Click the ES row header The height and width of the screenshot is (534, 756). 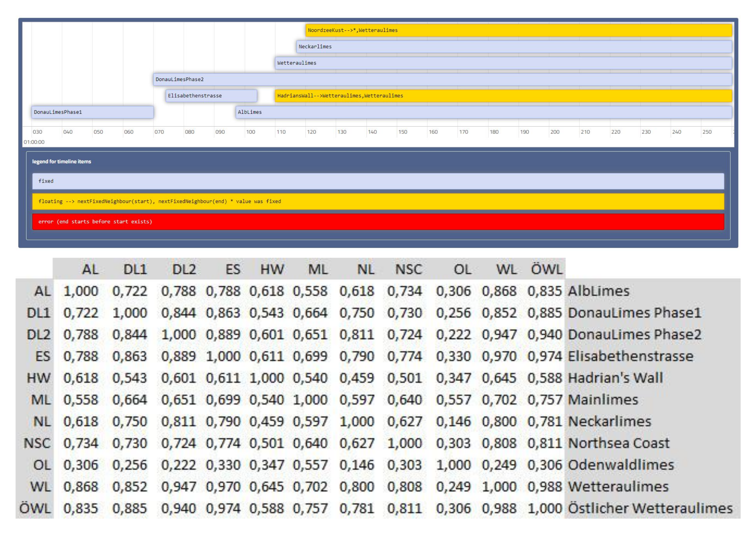pyautogui.click(x=43, y=356)
